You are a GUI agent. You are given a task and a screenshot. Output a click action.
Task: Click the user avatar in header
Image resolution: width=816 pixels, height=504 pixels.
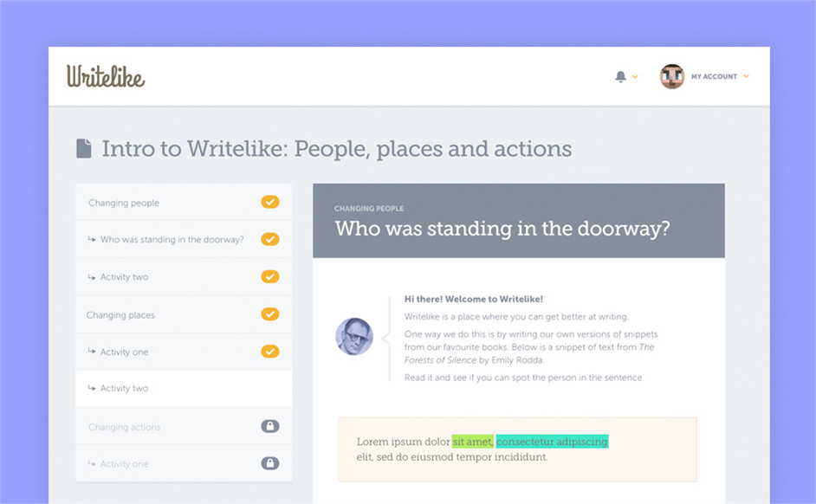pos(672,76)
